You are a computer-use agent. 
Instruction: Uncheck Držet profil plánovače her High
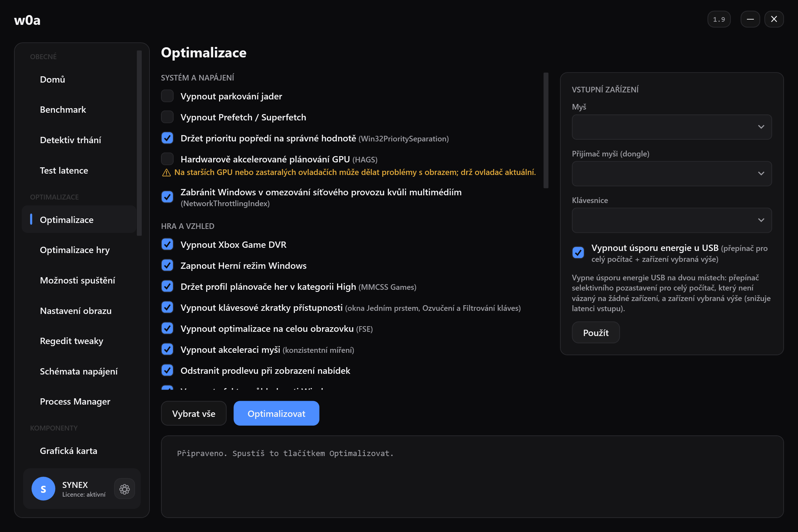point(167,286)
